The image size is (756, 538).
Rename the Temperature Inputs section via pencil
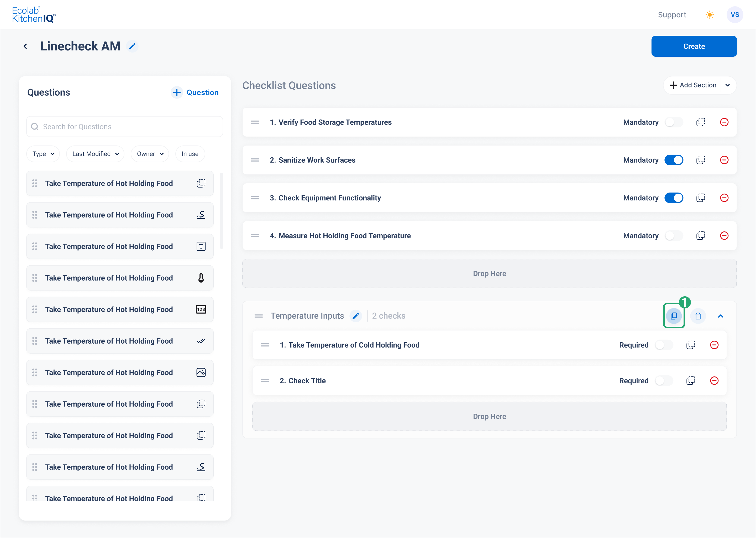point(356,316)
